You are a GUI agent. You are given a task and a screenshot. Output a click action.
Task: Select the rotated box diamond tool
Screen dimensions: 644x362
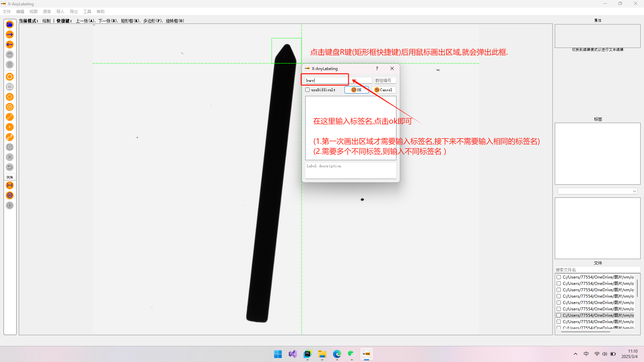pyautogui.click(x=10, y=97)
